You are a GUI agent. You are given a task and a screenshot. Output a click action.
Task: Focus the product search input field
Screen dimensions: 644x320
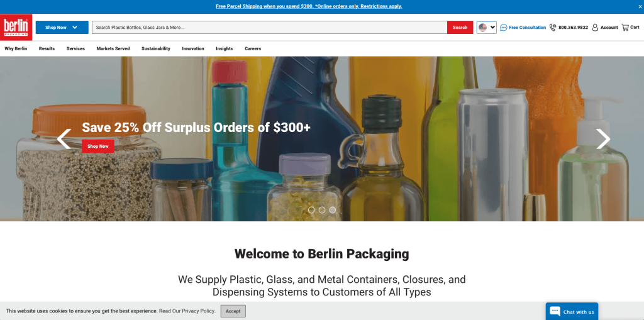coord(269,28)
